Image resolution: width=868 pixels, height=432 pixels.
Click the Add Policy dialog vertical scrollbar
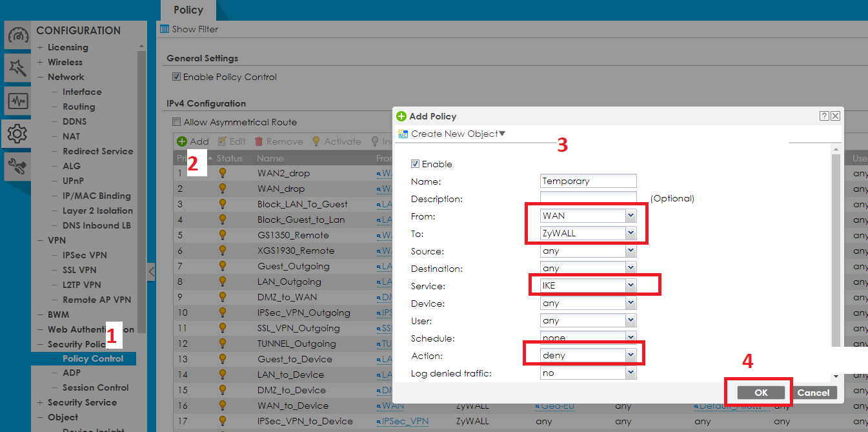coord(836,258)
